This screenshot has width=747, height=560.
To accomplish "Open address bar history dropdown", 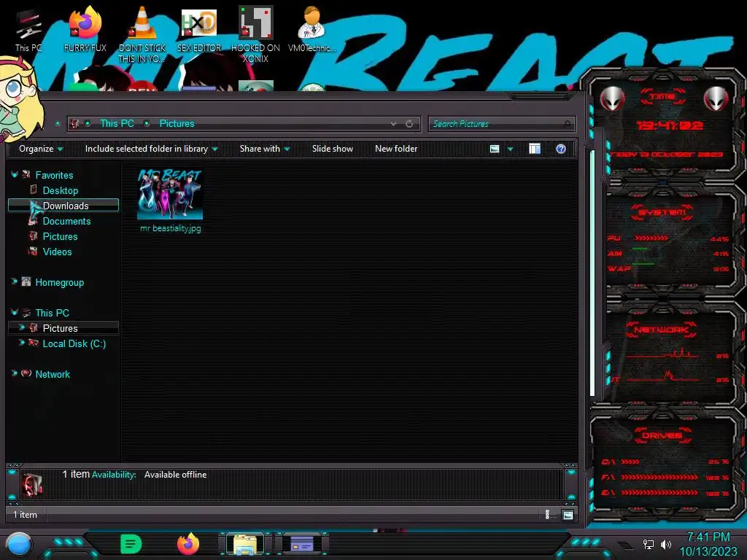I will 393,124.
